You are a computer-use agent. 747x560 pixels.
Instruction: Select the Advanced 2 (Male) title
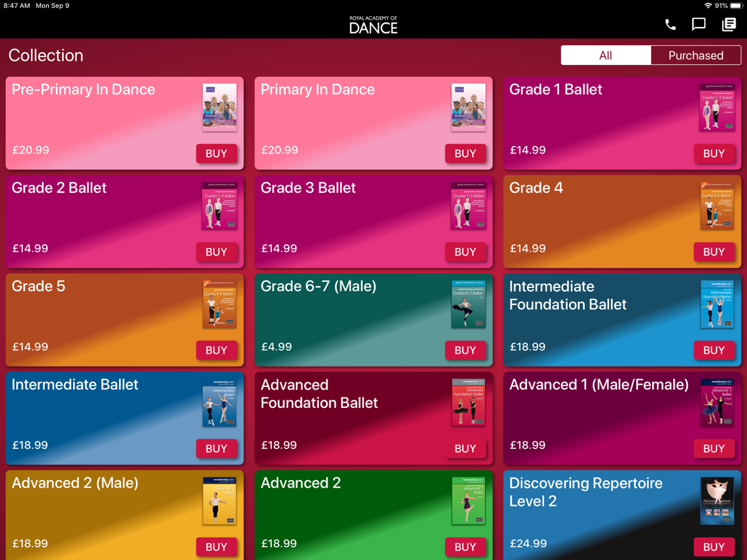pyautogui.click(x=75, y=483)
